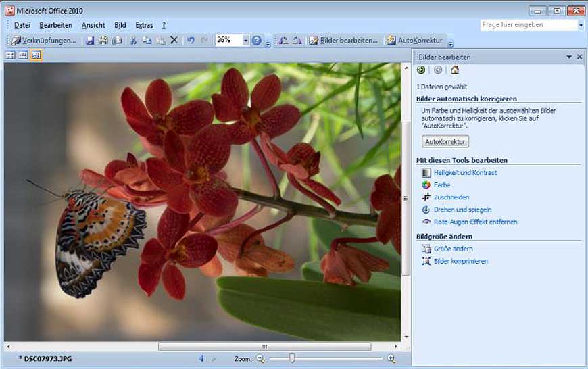Viewport: 588px width, 369px height.
Task: Click the Print icon in the toolbar
Action: click(103, 40)
